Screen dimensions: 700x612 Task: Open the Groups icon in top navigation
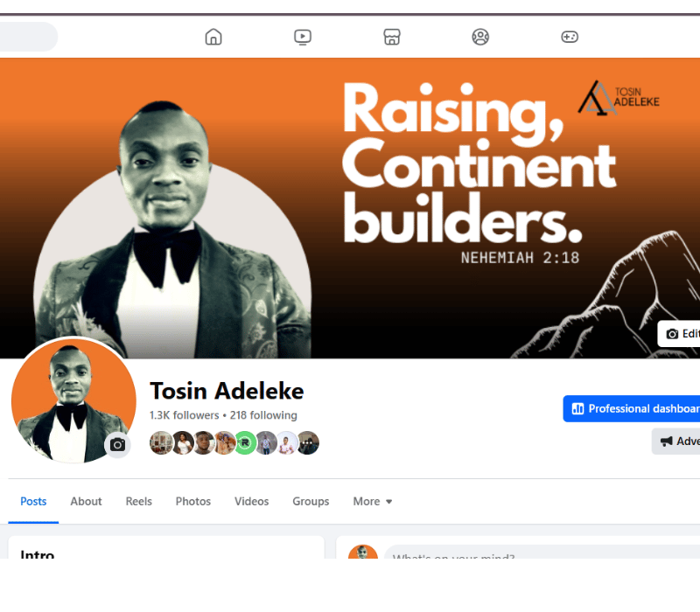480,37
